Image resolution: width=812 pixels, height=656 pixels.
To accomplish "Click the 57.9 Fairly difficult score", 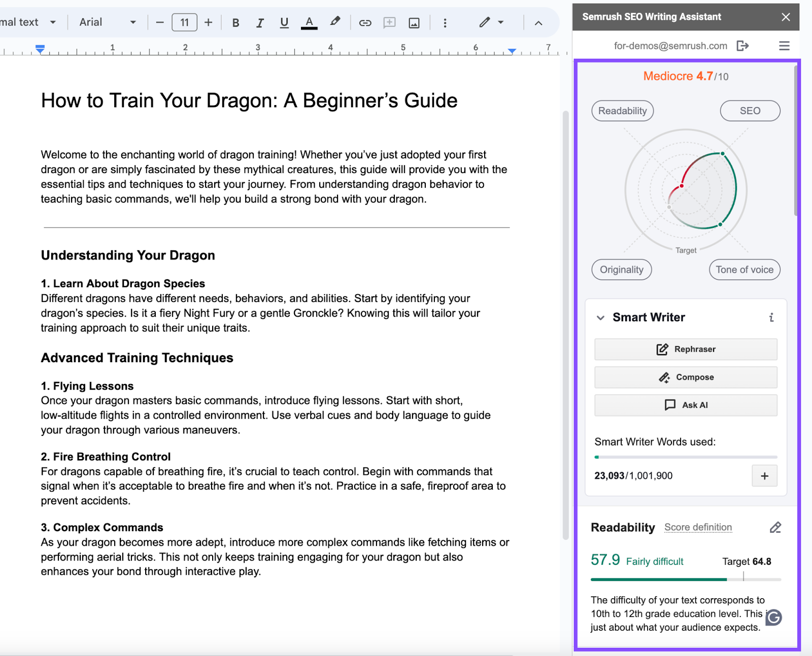I will (637, 560).
